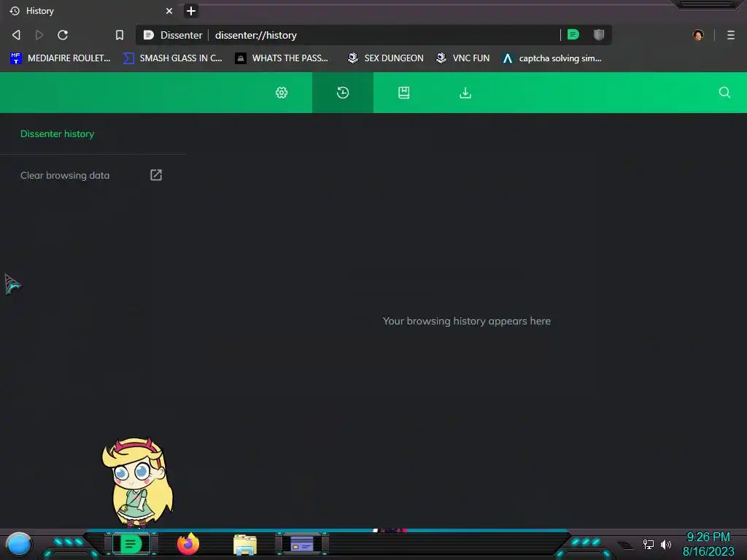Open network icon in system tray

click(x=649, y=544)
